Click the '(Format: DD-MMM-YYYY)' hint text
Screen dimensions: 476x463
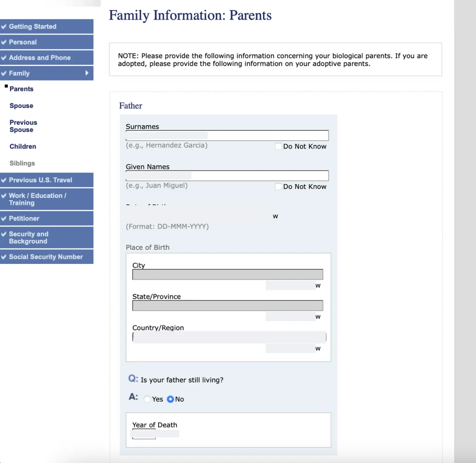pos(167,227)
